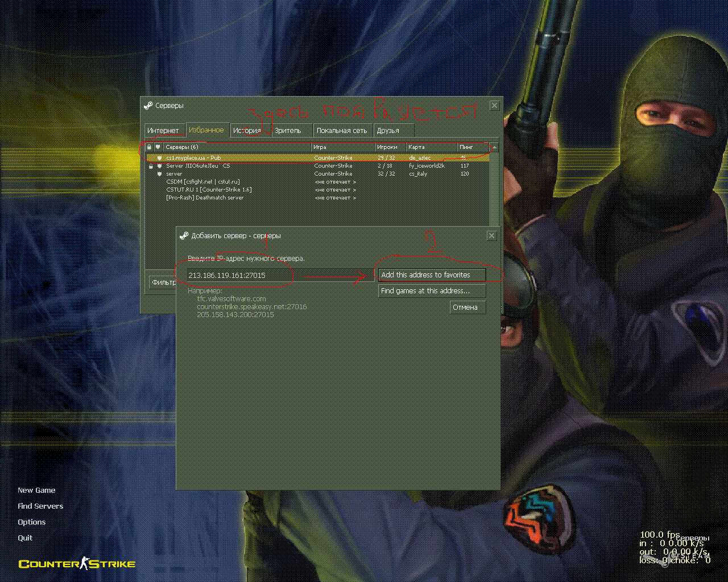Click example address tfc.valvesoftware.com
The width and height of the screenshot is (728, 582).
coord(231,299)
